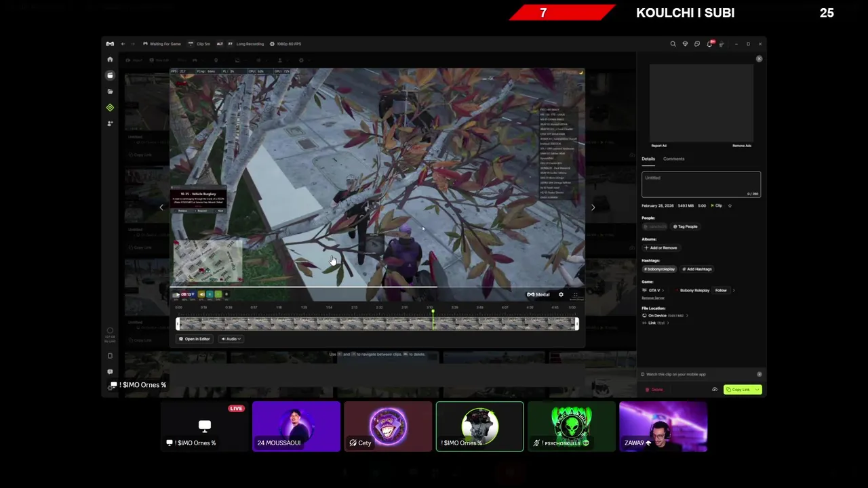
Task: Click the bobonyroleplay hashtag chip
Action: pos(659,269)
